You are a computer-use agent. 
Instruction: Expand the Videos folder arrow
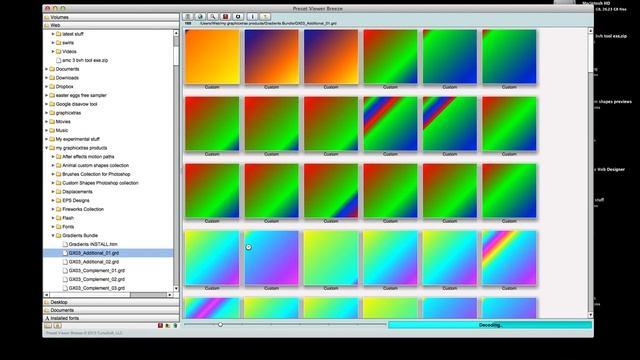(53, 51)
